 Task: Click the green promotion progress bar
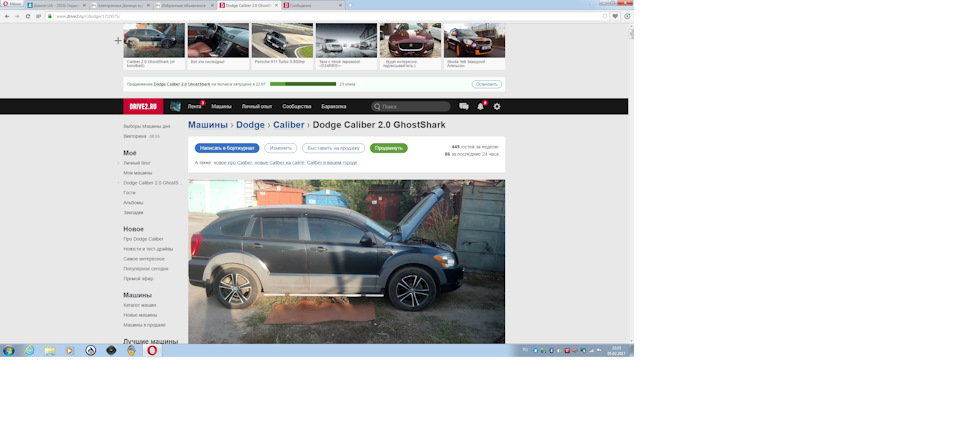303,84
